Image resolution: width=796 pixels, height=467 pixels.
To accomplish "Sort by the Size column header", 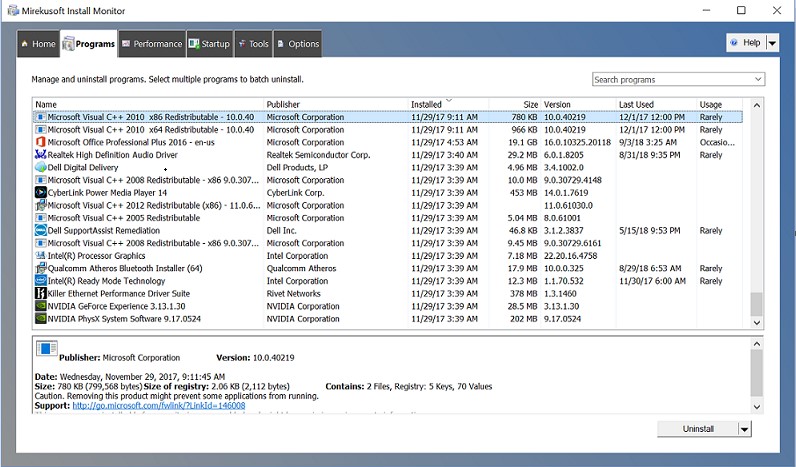I will click(515, 104).
